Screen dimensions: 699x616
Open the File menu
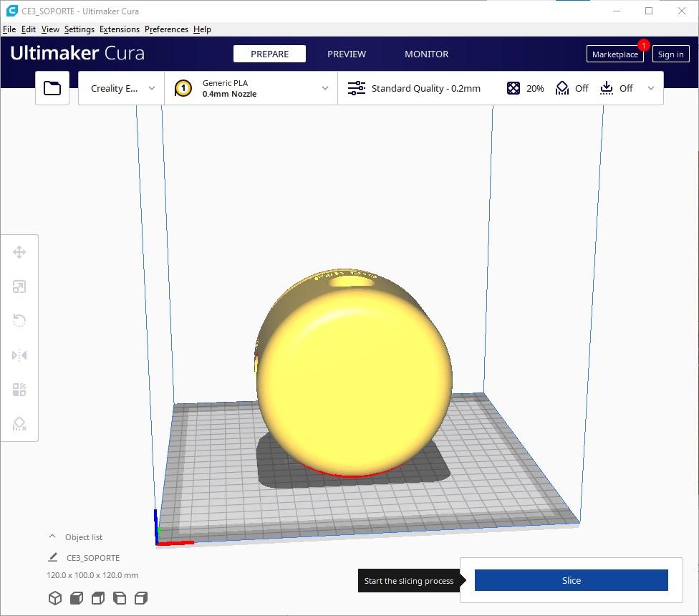9,29
